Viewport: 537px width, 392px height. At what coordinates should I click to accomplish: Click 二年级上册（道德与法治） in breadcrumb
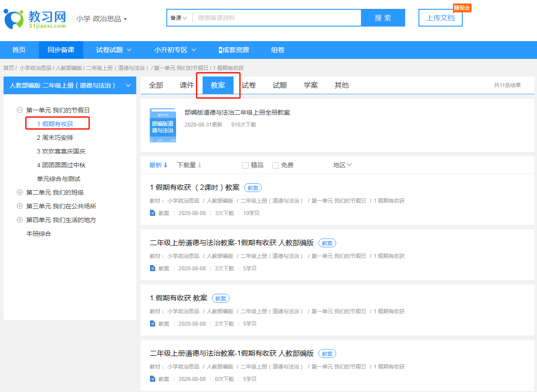pyautogui.click(x=118, y=68)
